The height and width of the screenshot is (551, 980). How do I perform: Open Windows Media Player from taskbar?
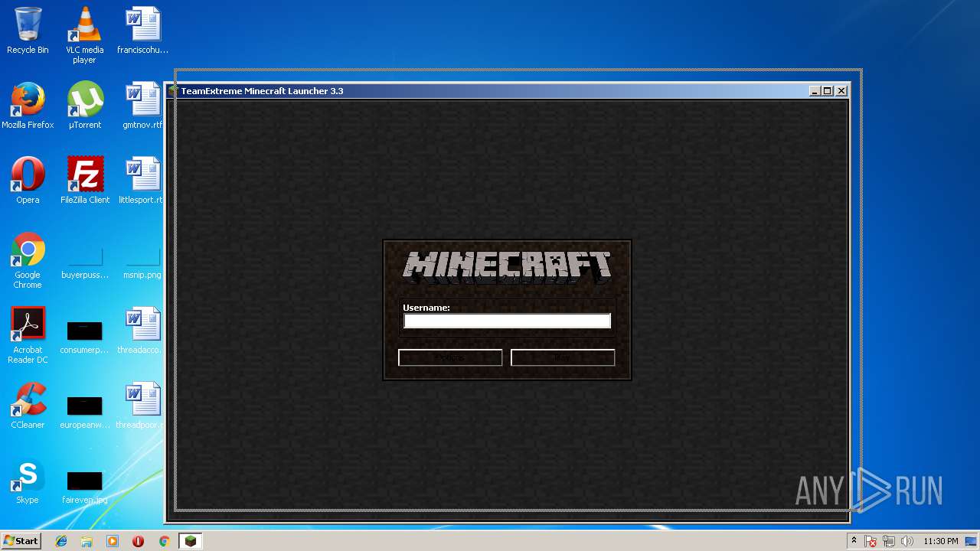(113, 541)
